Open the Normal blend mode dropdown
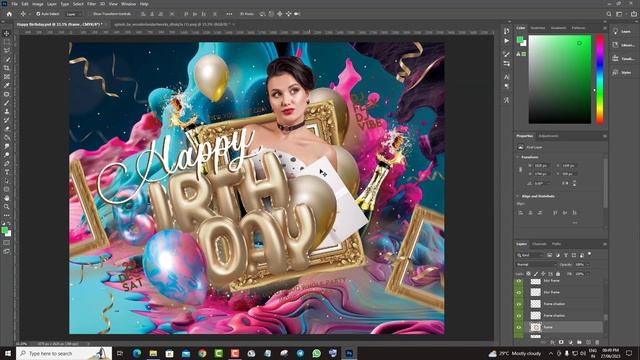The height and width of the screenshot is (360, 640). coord(536,264)
